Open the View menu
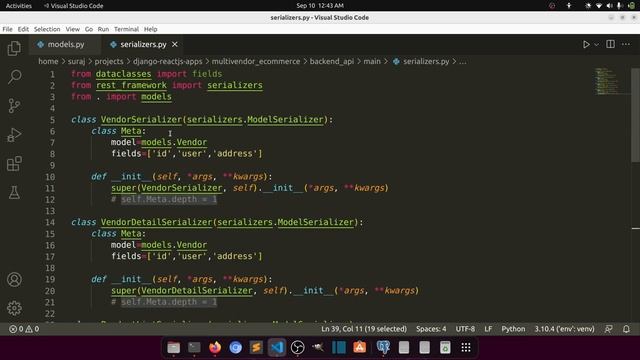 point(73,29)
